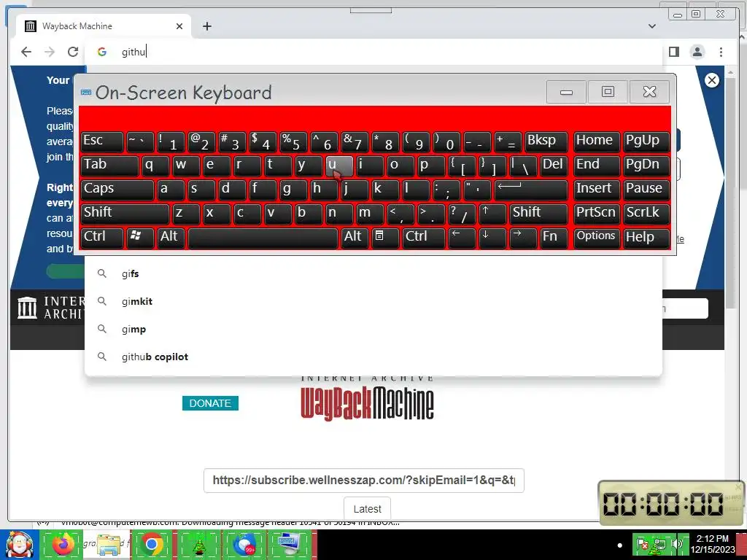Tap the Tab key on On-Screen Keyboard
747x560 pixels.
tap(109, 166)
